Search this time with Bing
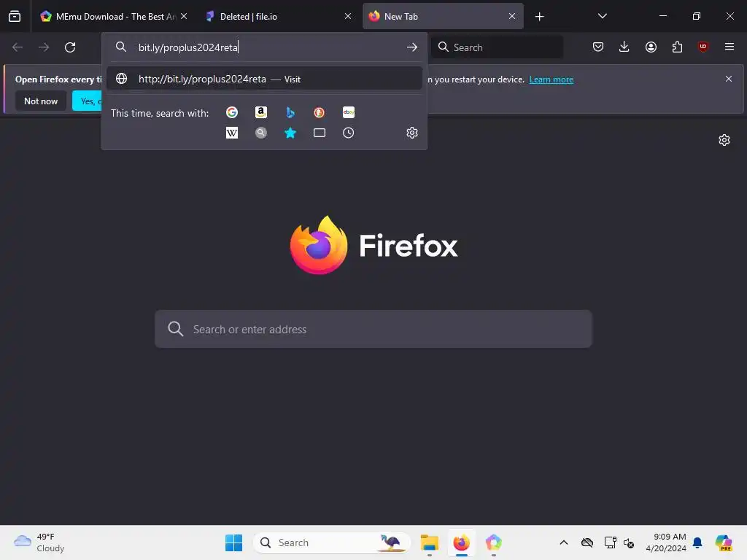Viewport: 747px width, 560px height. coord(290,112)
